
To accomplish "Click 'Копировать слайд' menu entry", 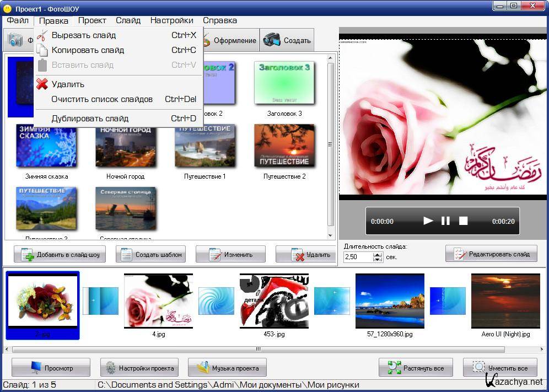I will 88,50.
